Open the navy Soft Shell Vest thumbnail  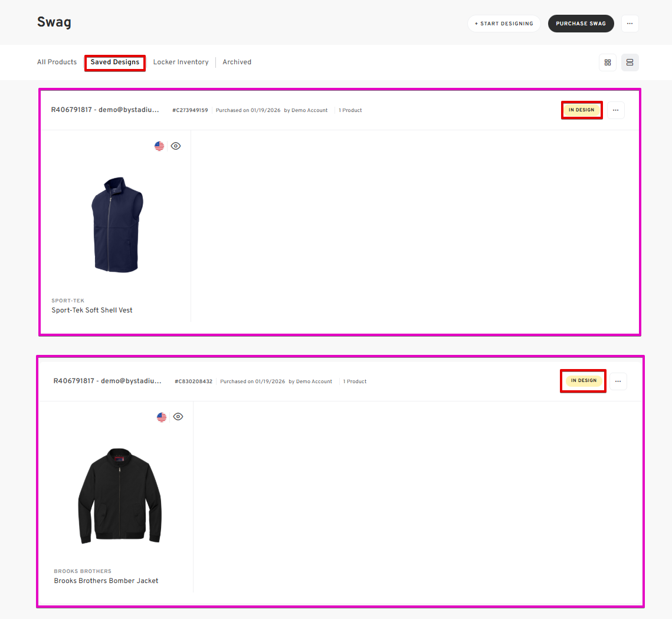(117, 225)
